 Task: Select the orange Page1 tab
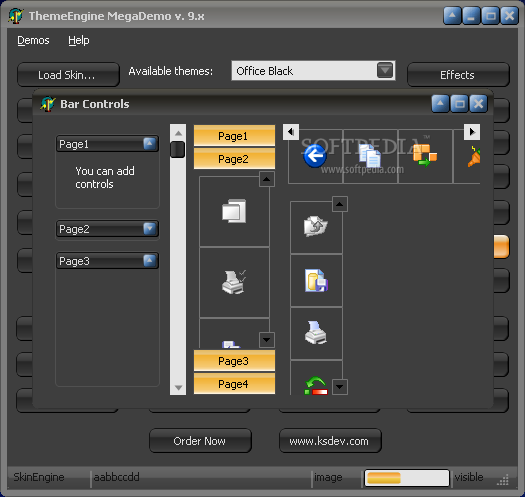pyautogui.click(x=234, y=136)
